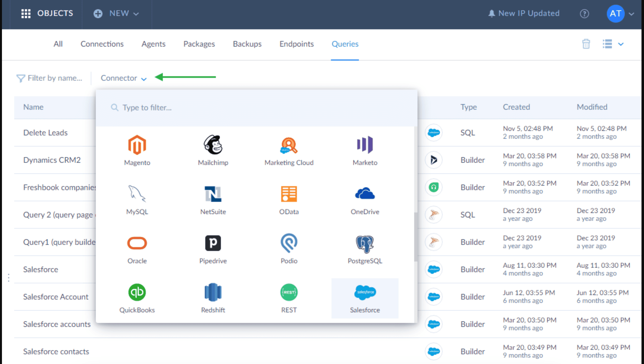Choose the Mailchimp connector

point(213,145)
